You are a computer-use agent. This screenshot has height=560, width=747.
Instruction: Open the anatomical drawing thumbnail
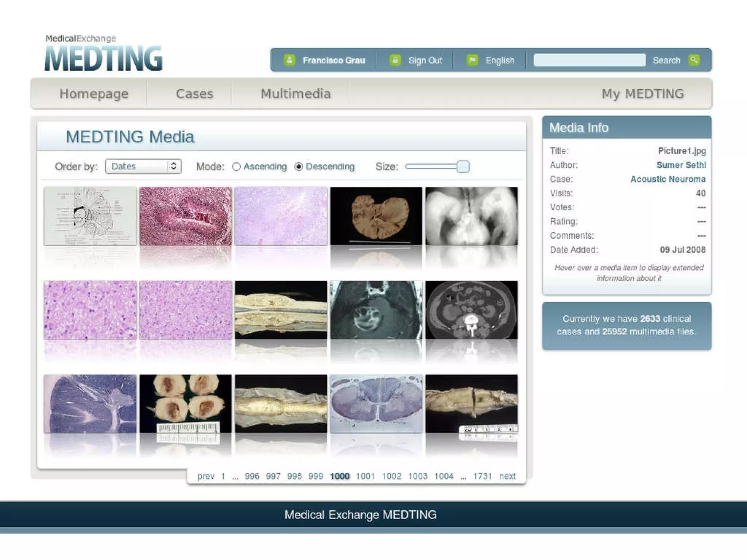90,216
